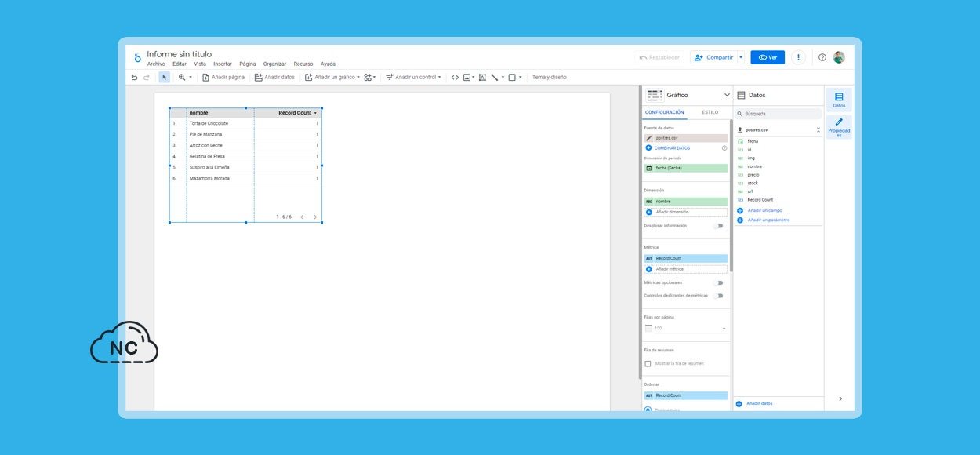Select the selection mode cursor tool
The image size is (980, 455).
point(164,78)
